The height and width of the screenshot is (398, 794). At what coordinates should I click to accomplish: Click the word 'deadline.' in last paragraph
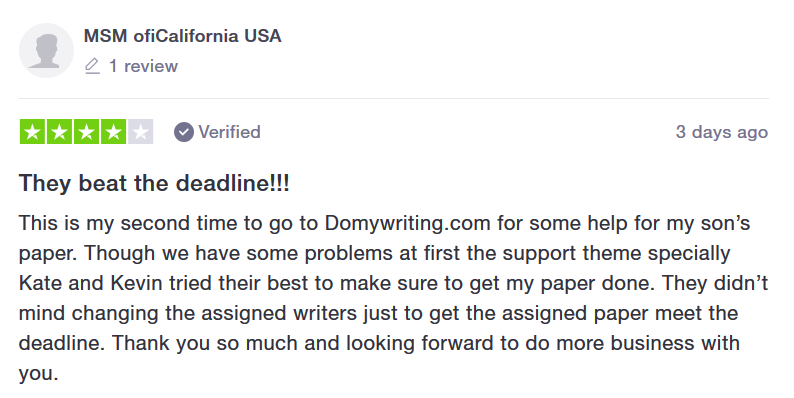coord(62,343)
